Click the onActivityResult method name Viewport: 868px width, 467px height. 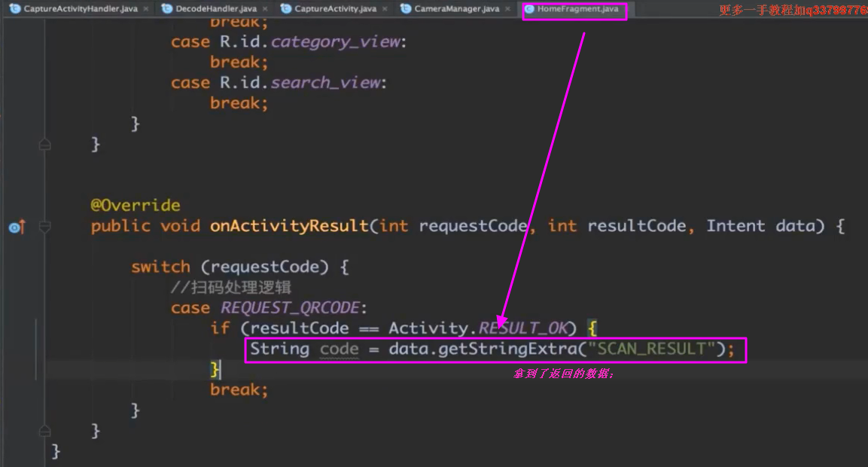(289, 226)
